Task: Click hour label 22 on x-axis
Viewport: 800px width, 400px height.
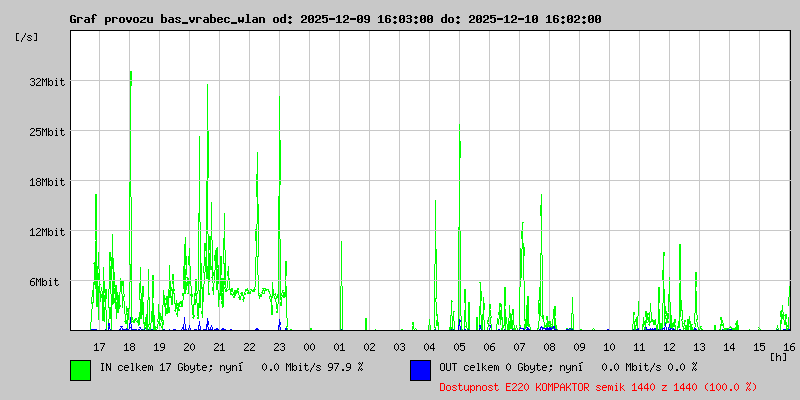Action: pos(249,347)
